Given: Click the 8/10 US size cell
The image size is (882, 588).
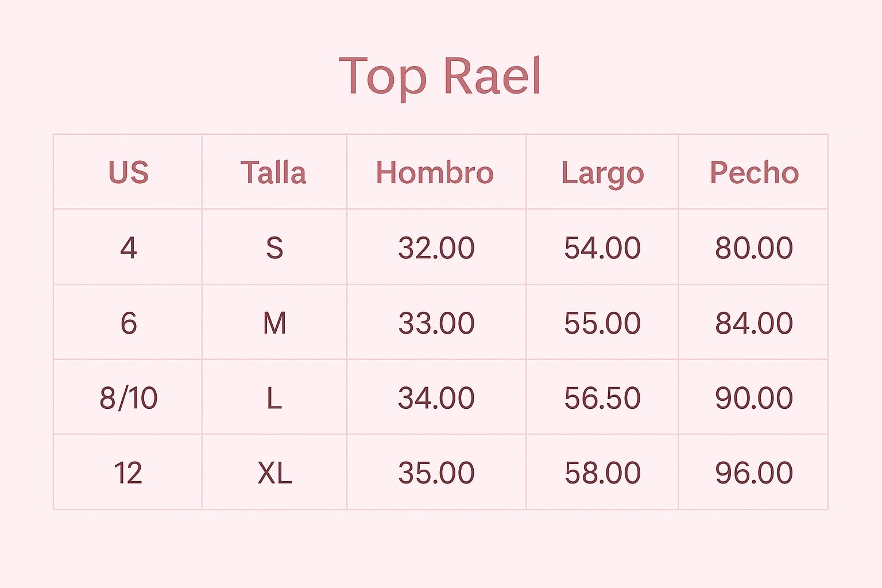Looking at the screenshot, I should [129, 398].
